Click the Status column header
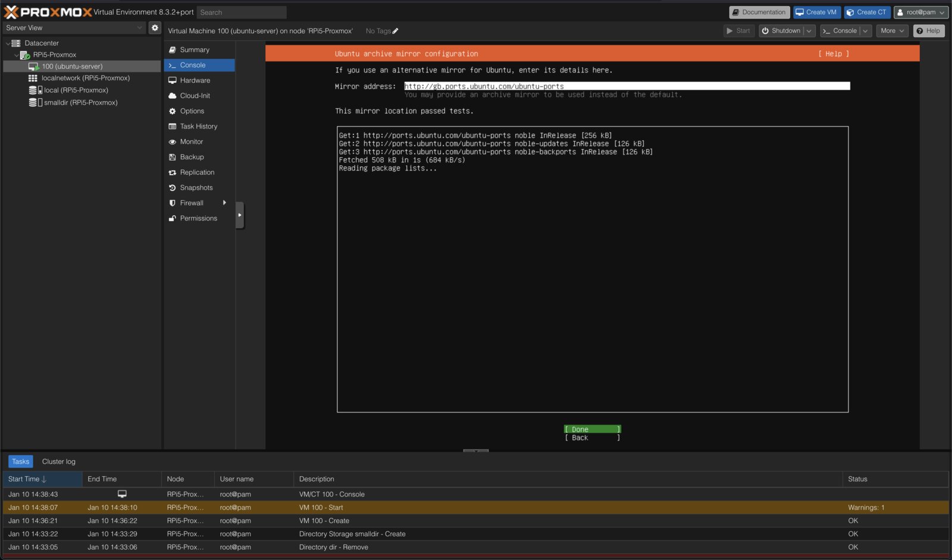Viewport: 952px width, 560px height. pyautogui.click(x=895, y=479)
